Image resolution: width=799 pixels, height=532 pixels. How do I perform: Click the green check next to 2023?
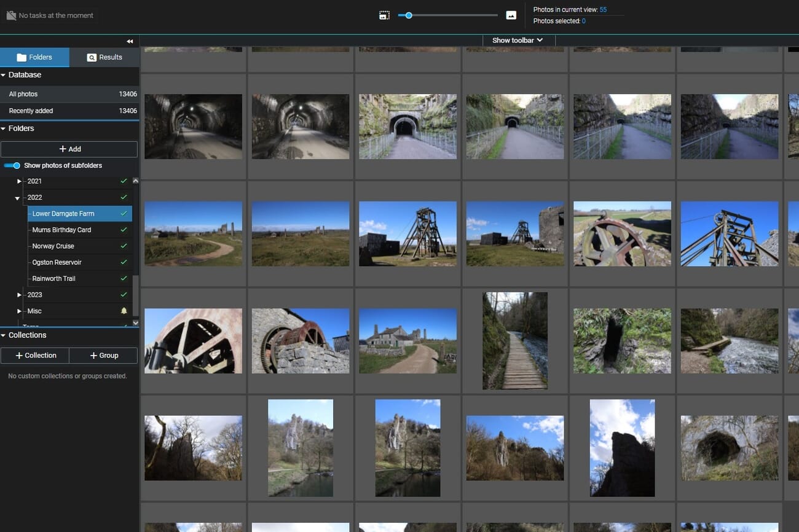[123, 295]
